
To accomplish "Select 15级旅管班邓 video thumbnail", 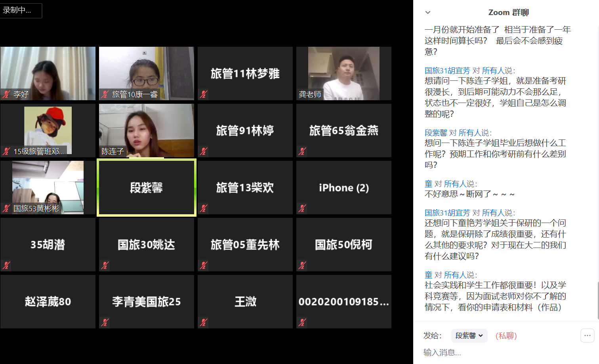I will [48, 130].
